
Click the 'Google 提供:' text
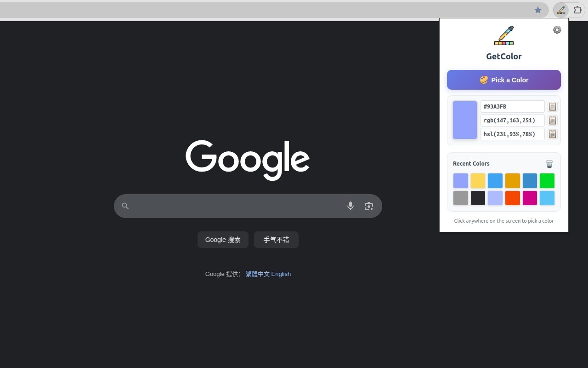tap(223, 274)
